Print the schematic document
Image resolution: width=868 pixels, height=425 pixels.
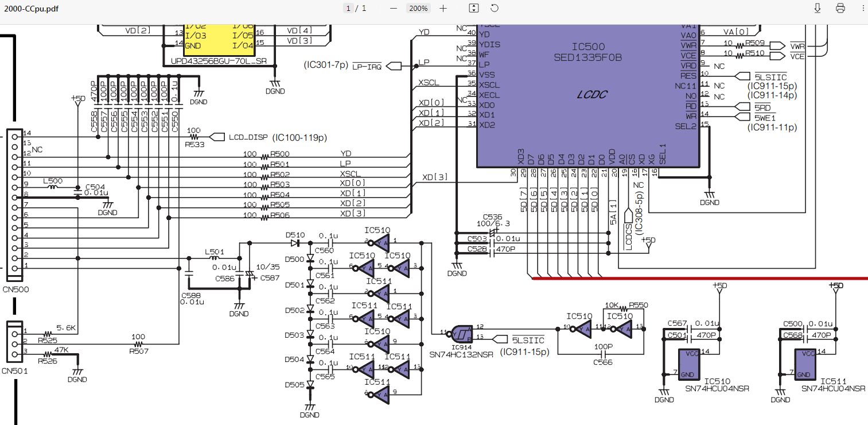point(840,8)
